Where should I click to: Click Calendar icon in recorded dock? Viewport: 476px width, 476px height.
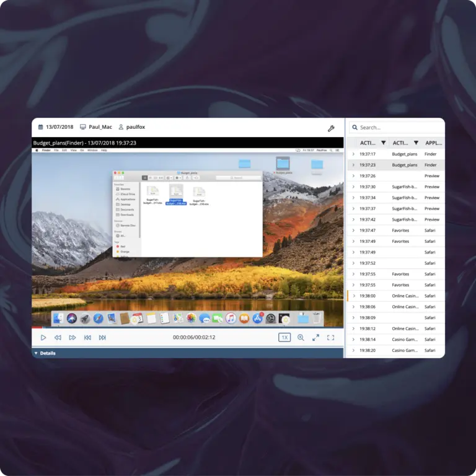click(x=138, y=319)
